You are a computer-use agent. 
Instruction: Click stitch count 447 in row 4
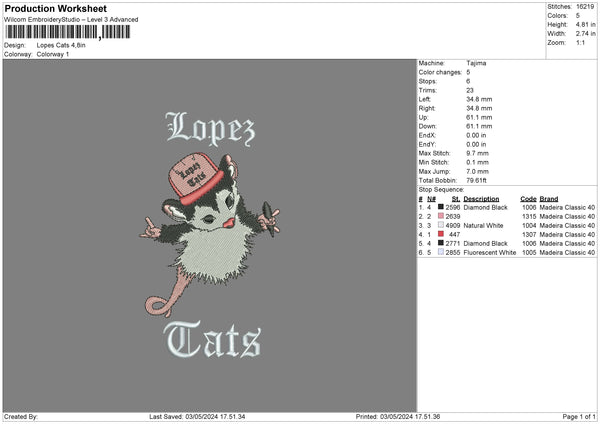pyautogui.click(x=455, y=235)
